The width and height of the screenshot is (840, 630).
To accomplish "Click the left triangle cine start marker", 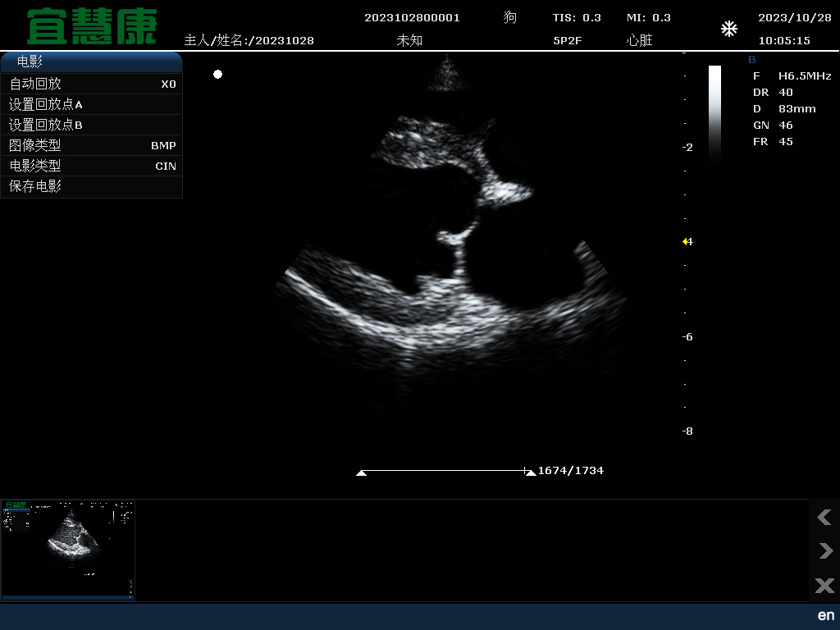I will (361, 472).
